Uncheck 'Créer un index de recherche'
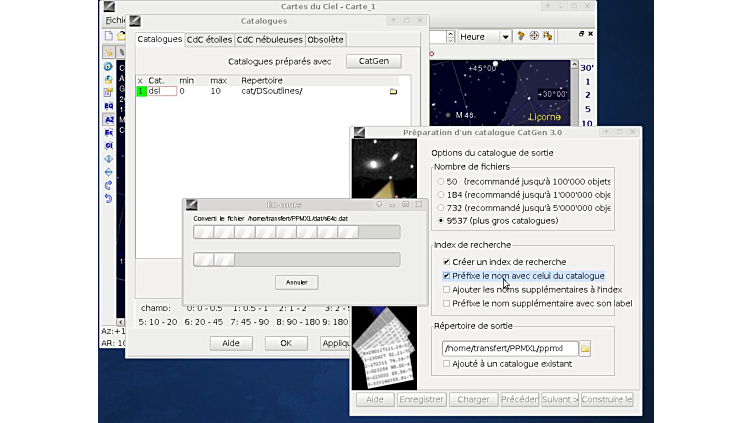Viewport: 752px width, 423px height. coord(446,262)
